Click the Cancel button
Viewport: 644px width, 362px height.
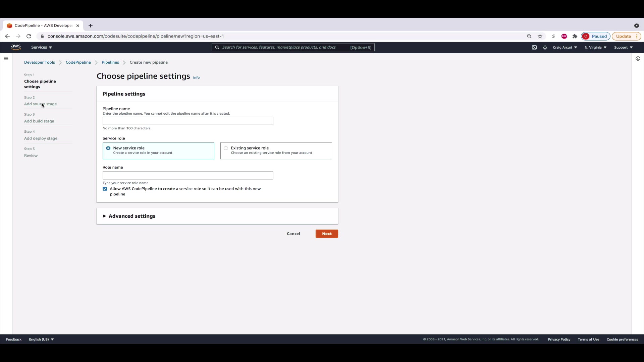point(293,234)
